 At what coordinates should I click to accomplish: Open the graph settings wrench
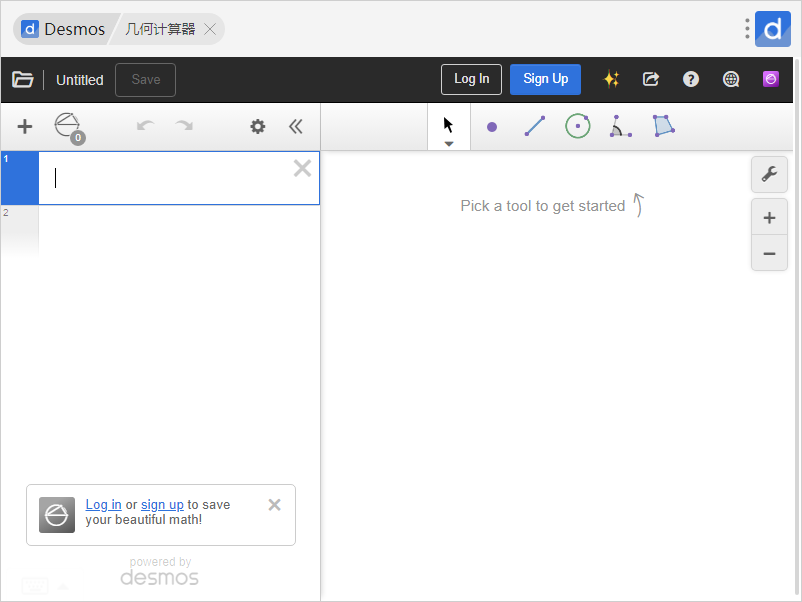(769, 174)
